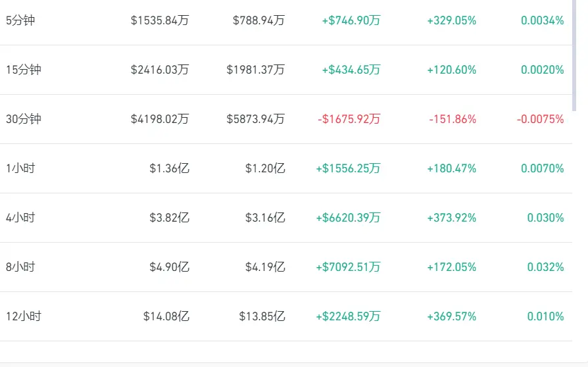This screenshot has height=367, width=588.
Task: Click the 8小时 row label
Action: [x=20, y=267]
